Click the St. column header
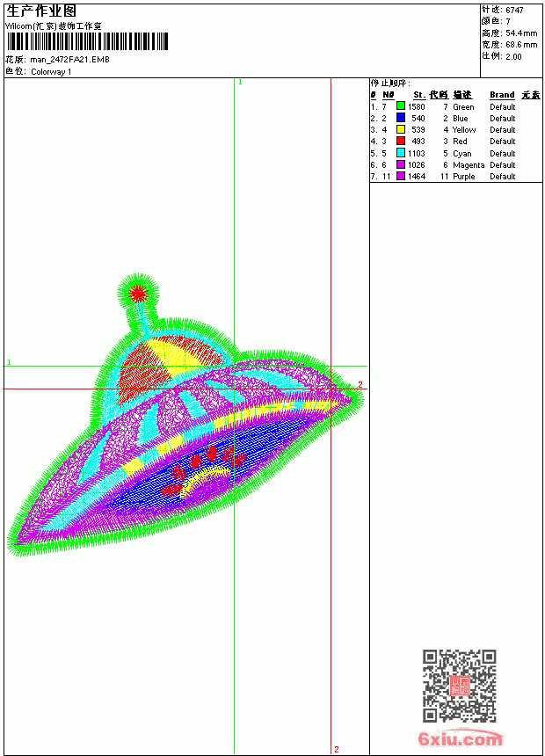This screenshot has height=756, width=545. (x=419, y=95)
